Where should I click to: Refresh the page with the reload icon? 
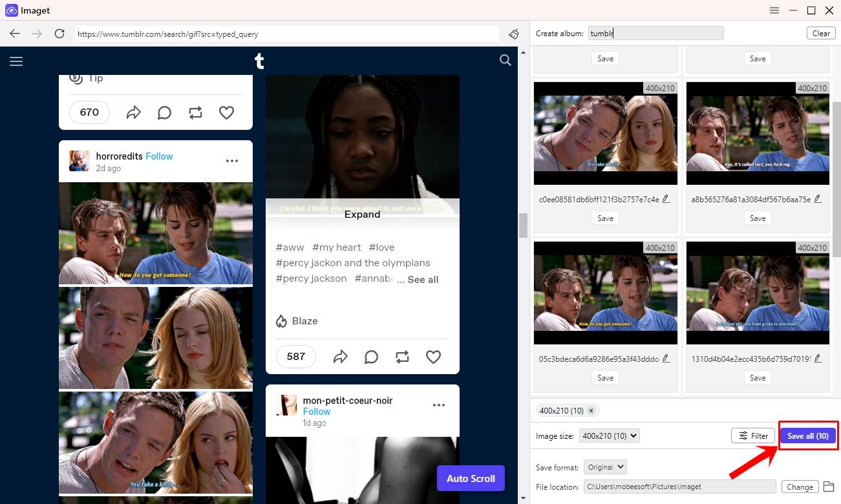click(x=59, y=34)
